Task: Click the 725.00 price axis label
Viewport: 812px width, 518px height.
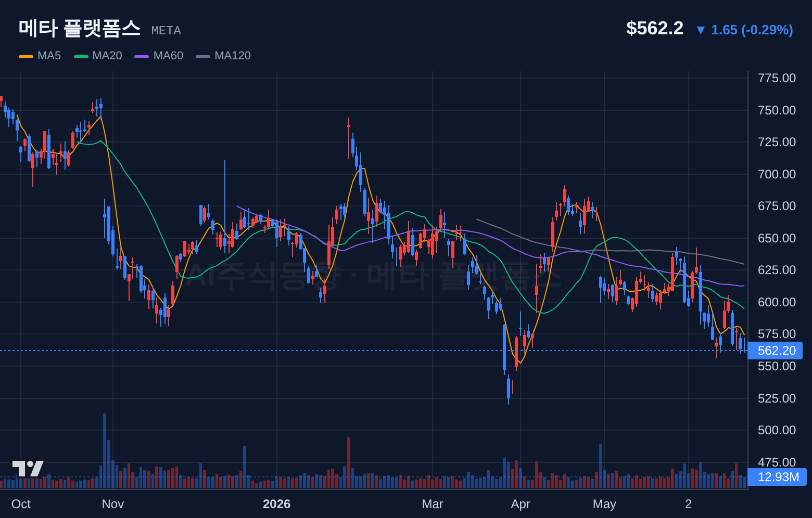Action: [x=777, y=142]
